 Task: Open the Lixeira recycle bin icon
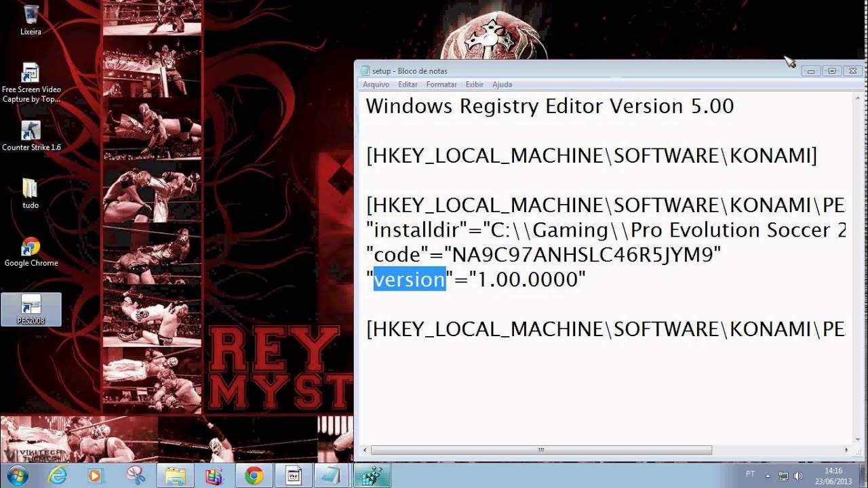point(31,20)
